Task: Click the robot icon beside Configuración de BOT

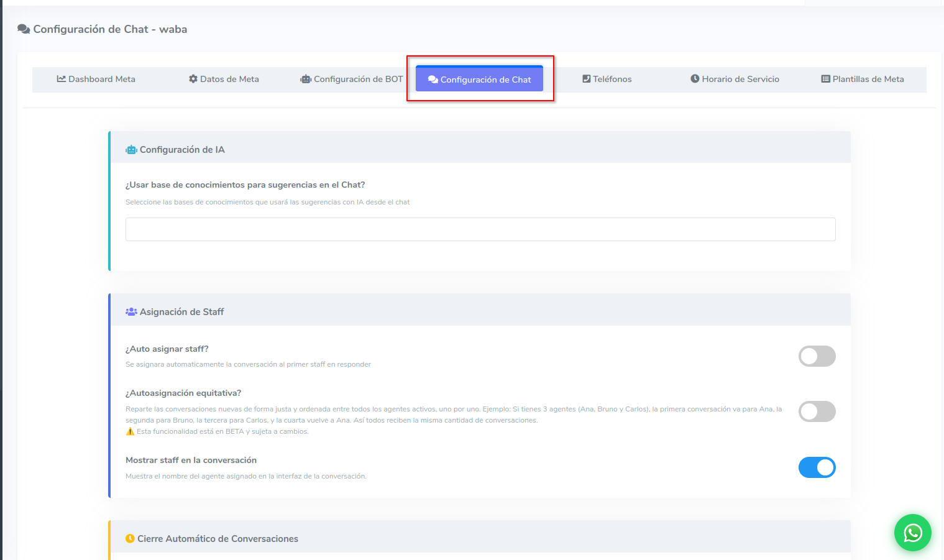Action: tap(306, 79)
